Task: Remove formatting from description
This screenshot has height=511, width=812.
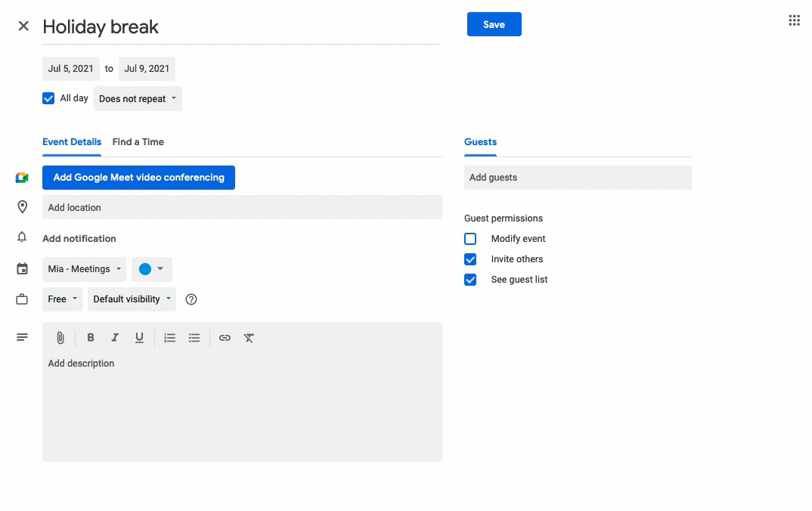Action: click(x=249, y=338)
